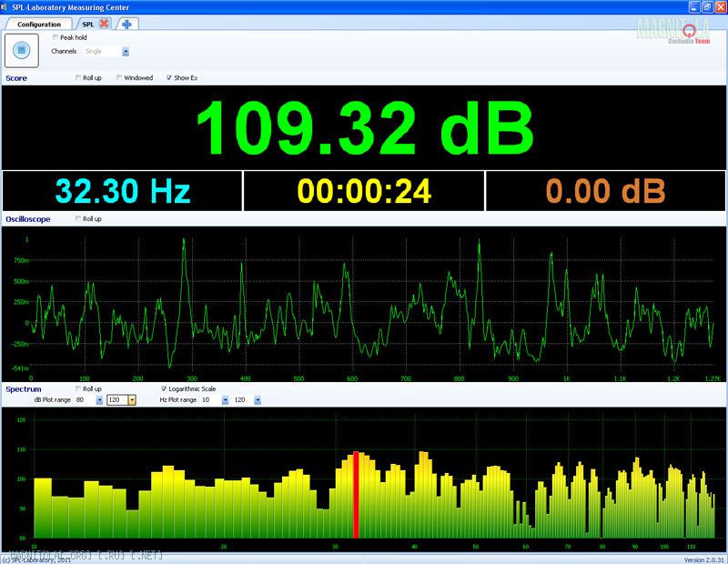This screenshot has width=728, height=564.
Task: Click the Oscilloscope section heading
Action: pyautogui.click(x=28, y=219)
